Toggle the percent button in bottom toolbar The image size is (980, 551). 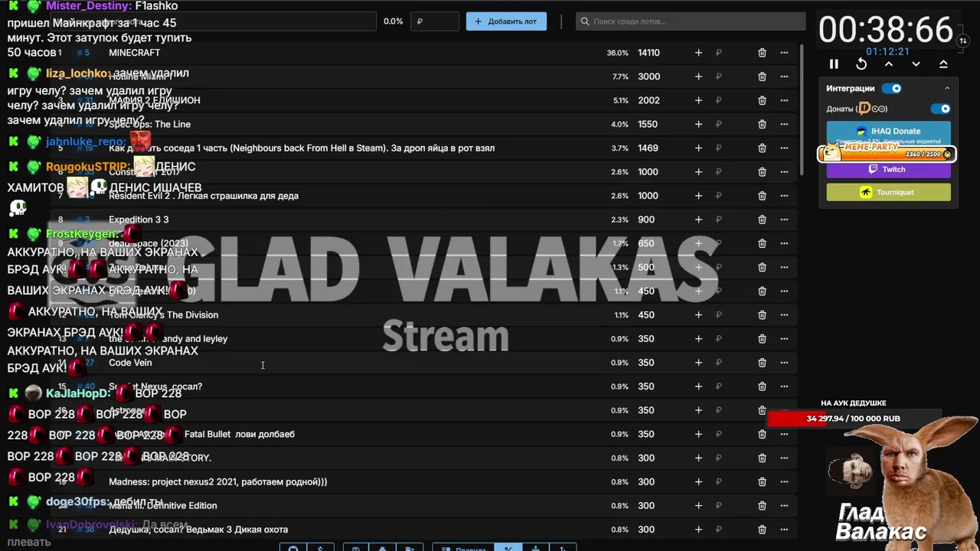pos(508,548)
